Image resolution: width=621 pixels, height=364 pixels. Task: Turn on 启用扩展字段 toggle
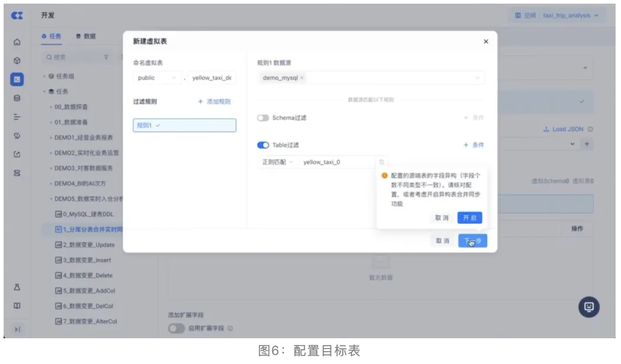click(176, 328)
